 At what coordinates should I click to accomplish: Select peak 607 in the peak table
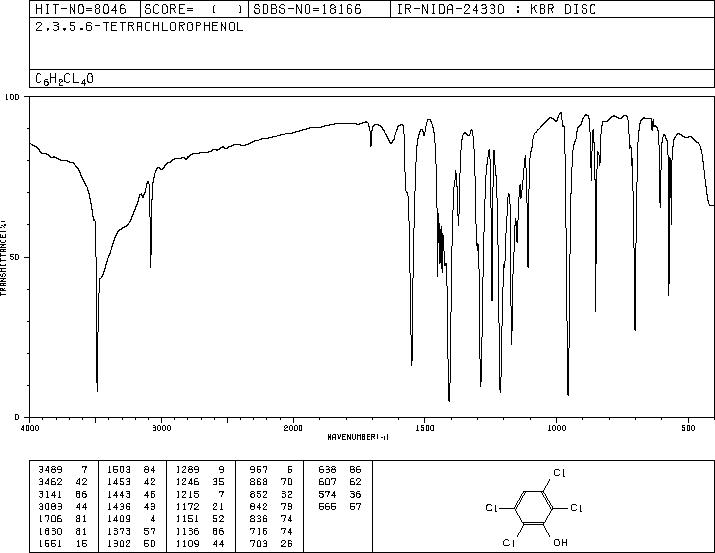pyautogui.click(x=327, y=482)
